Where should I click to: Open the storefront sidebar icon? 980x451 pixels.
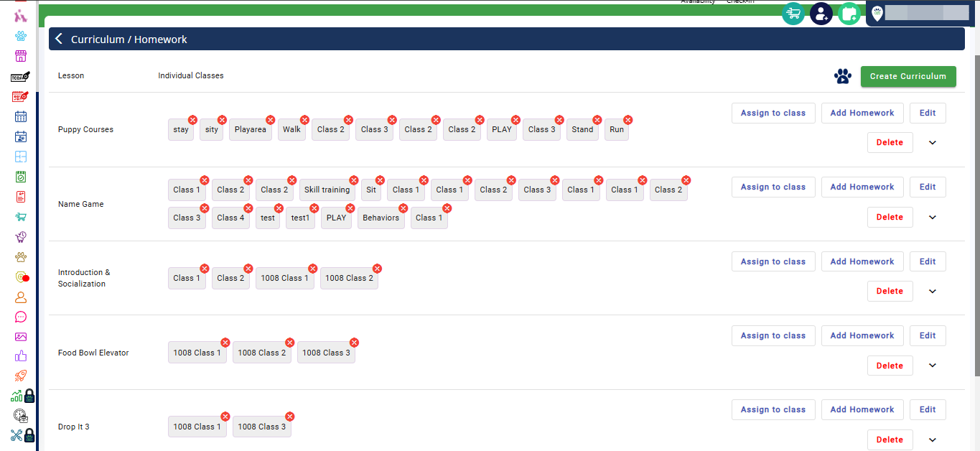click(x=21, y=56)
